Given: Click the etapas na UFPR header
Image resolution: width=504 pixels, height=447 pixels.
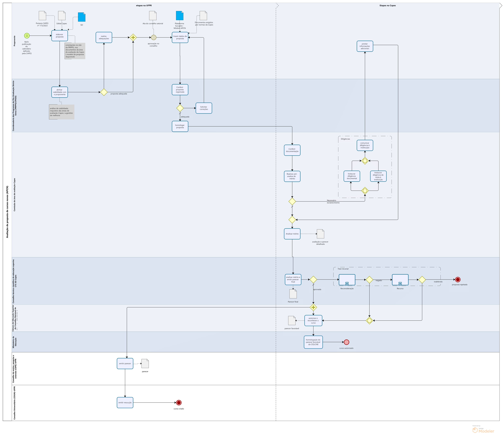Looking at the screenshot, I should (144, 5).
